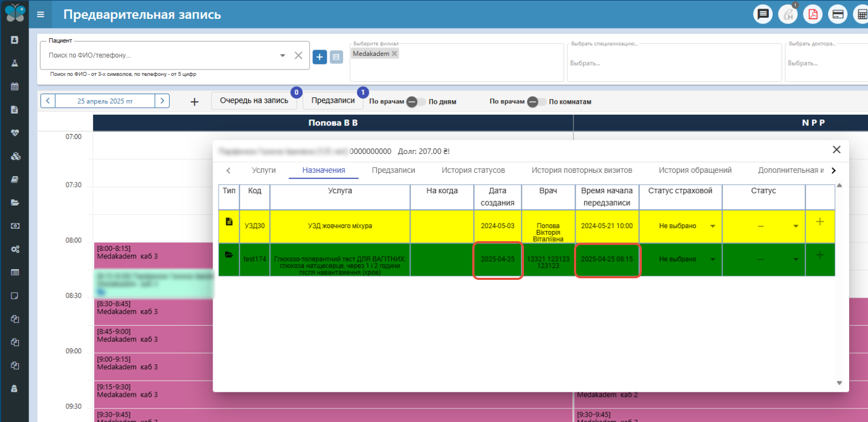Open the Очередь на запись button
This screenshot has height=422, width=868.
[x=254, y=101]
